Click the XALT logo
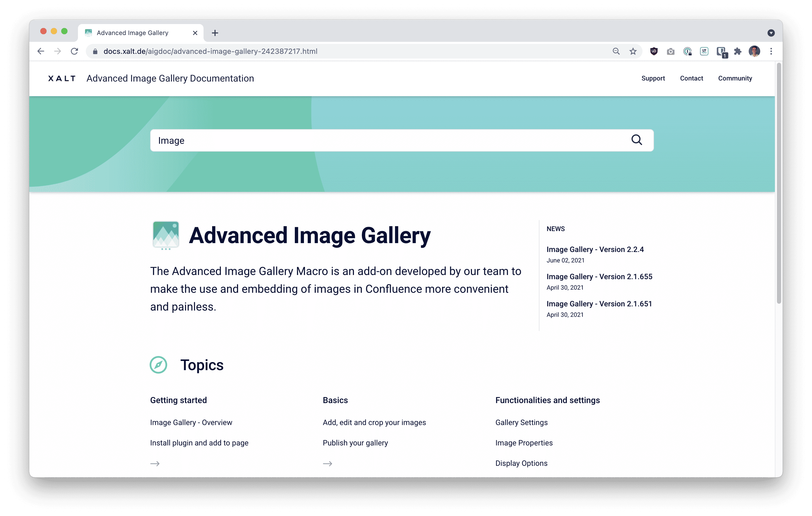812x516 pixels. (62, 78)
